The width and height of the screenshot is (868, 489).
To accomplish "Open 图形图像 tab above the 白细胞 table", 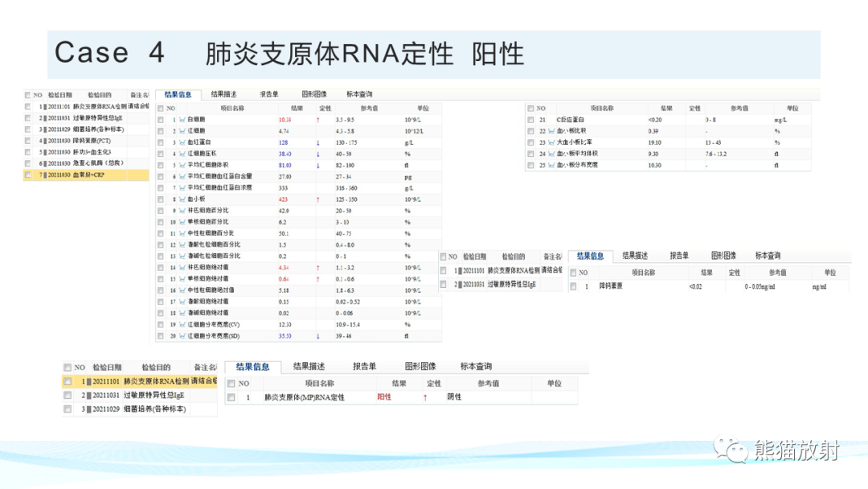I will click(314, 94).
